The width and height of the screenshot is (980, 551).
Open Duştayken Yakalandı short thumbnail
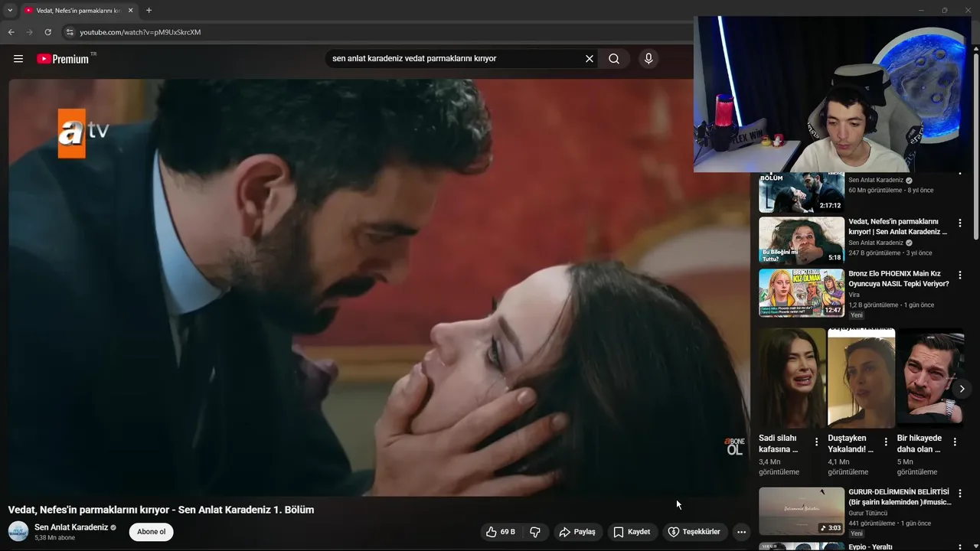tap(861, 378)
